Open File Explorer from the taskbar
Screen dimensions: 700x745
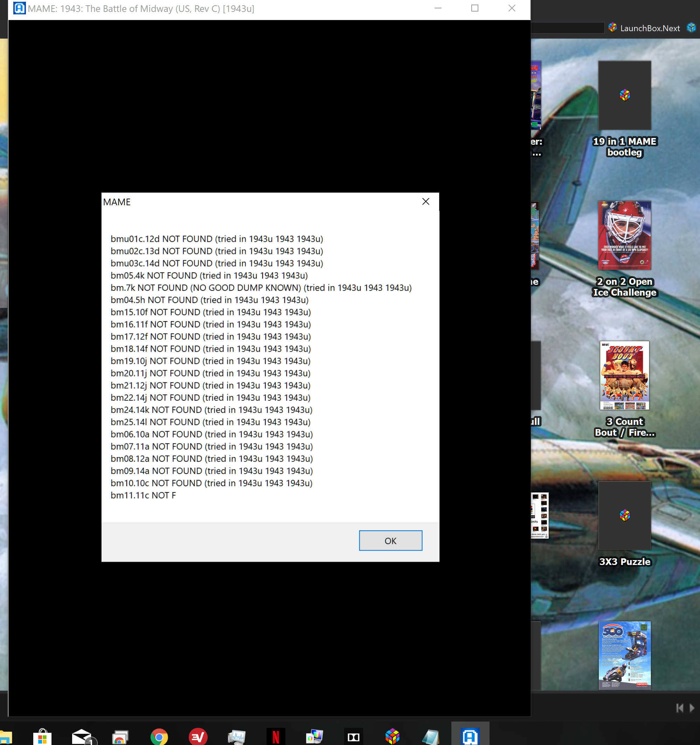pos(5,738)
